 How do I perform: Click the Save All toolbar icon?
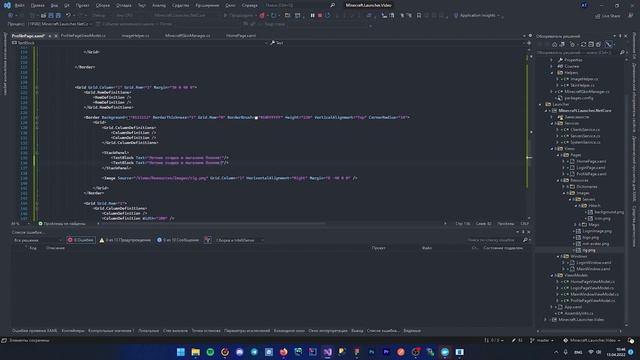[x=58, y=16]
